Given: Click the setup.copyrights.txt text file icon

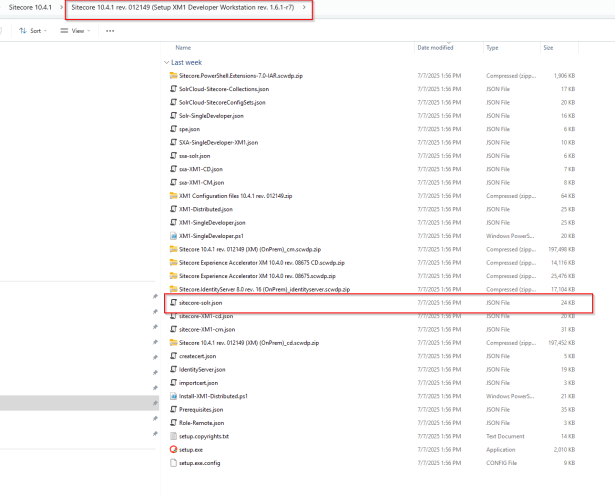Looking at the screenshot, I should point(172,436).
